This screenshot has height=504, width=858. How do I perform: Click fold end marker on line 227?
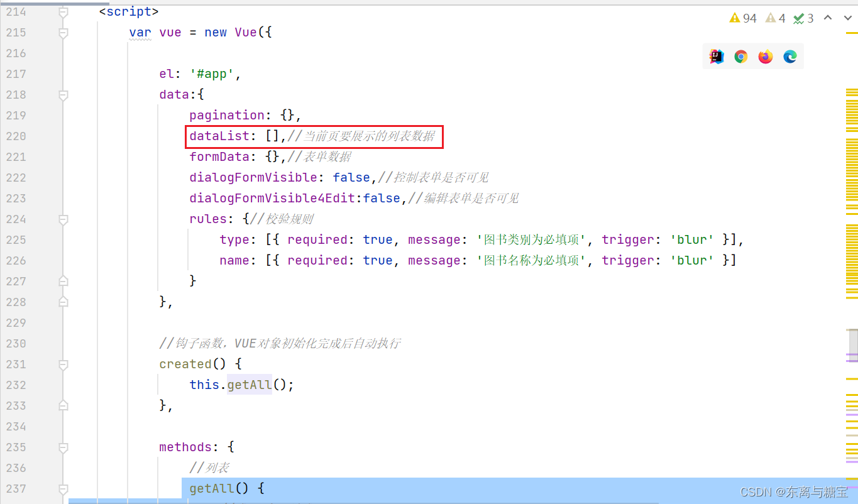pyautogui.click(x=63, y=281)
